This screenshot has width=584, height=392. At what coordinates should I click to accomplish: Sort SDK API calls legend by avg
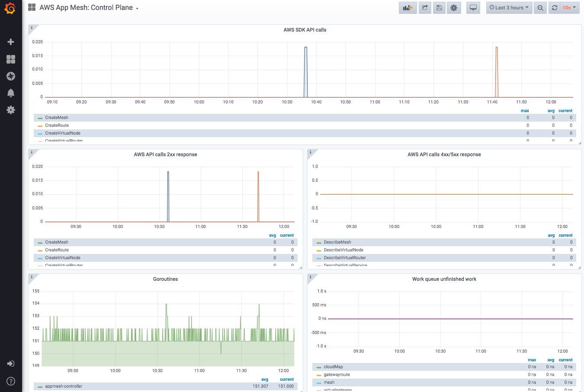(x=551, y=111)
